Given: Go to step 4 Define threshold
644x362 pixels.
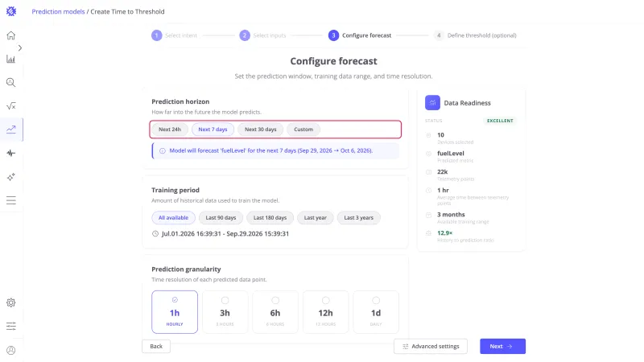Looking at the screenshot, I should point(475,35).
